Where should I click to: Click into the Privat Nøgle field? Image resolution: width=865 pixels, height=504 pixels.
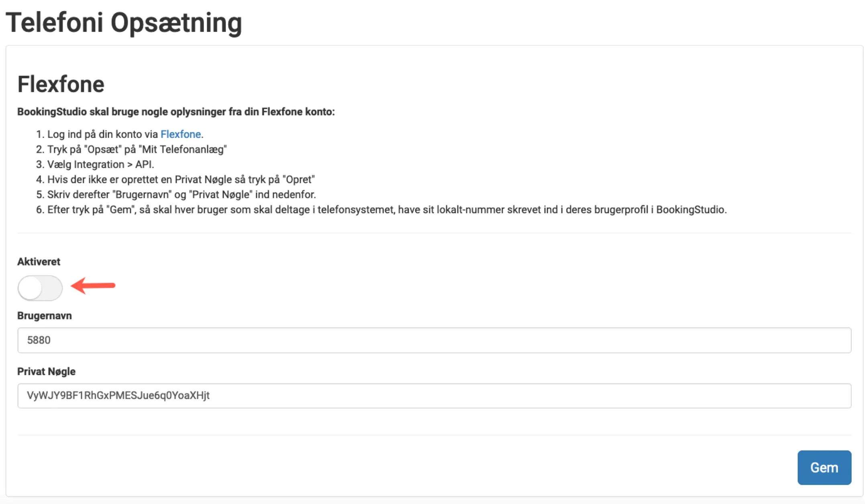point(434,396)
